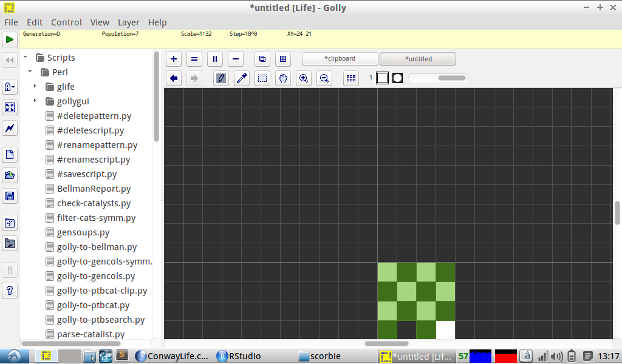Open the View menu
The width and height of the screenshot is (622, 364).
coord(100,22)
